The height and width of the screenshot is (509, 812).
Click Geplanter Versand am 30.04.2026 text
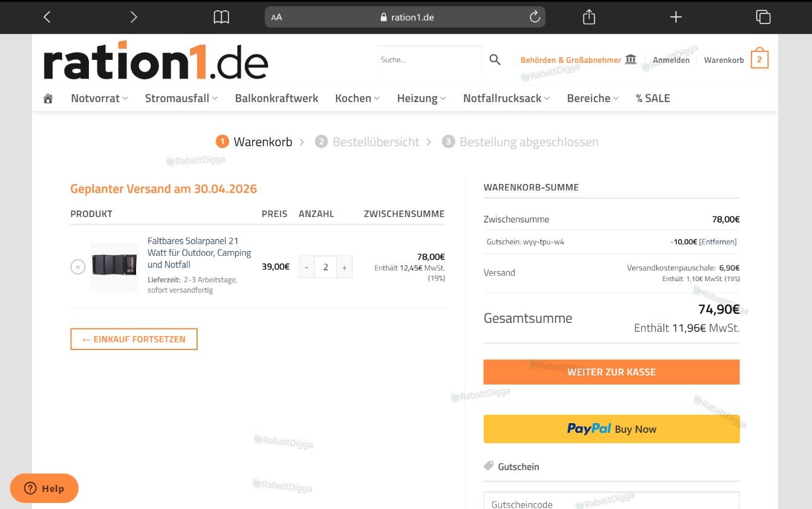point(164,189)
